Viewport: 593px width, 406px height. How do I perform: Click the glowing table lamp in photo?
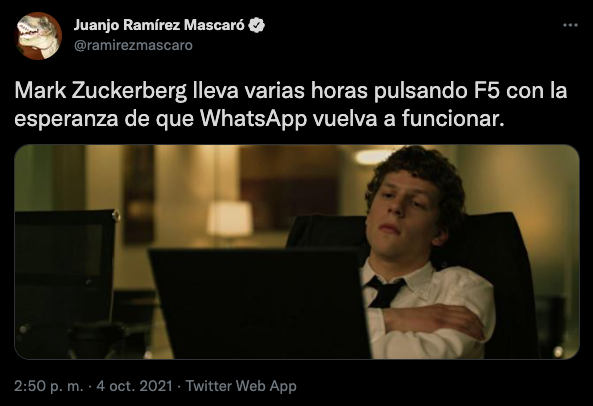coord(230,219)
